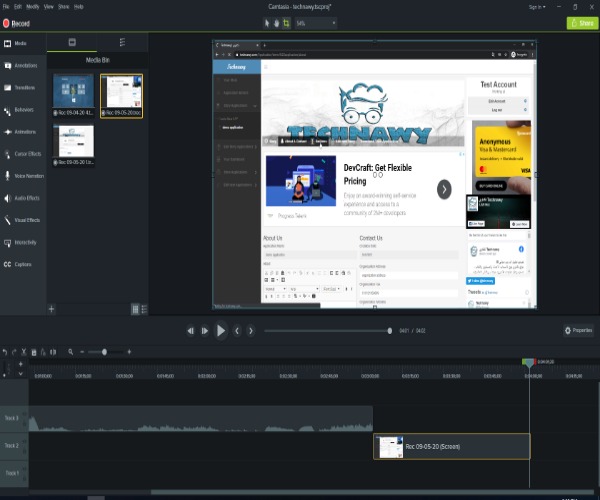
Task: Play the video preview
Action: 221,331
